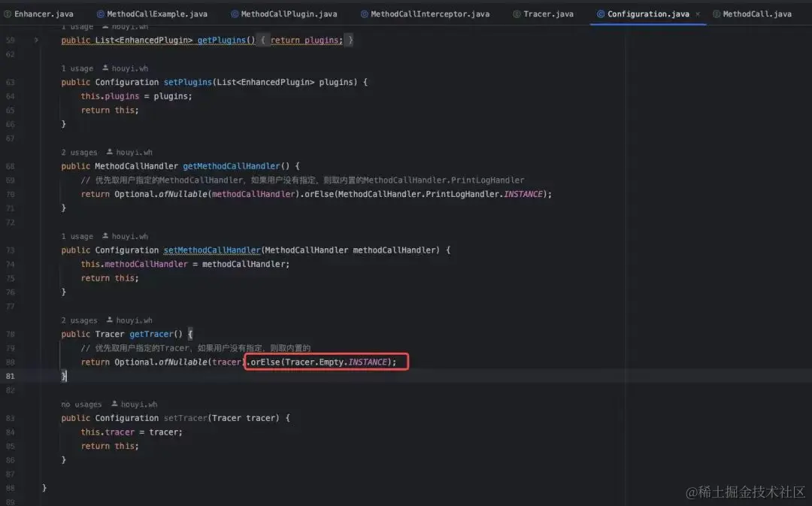
Task: Click 'return this;' in setTracer
Action: click(x=110, y=445)
